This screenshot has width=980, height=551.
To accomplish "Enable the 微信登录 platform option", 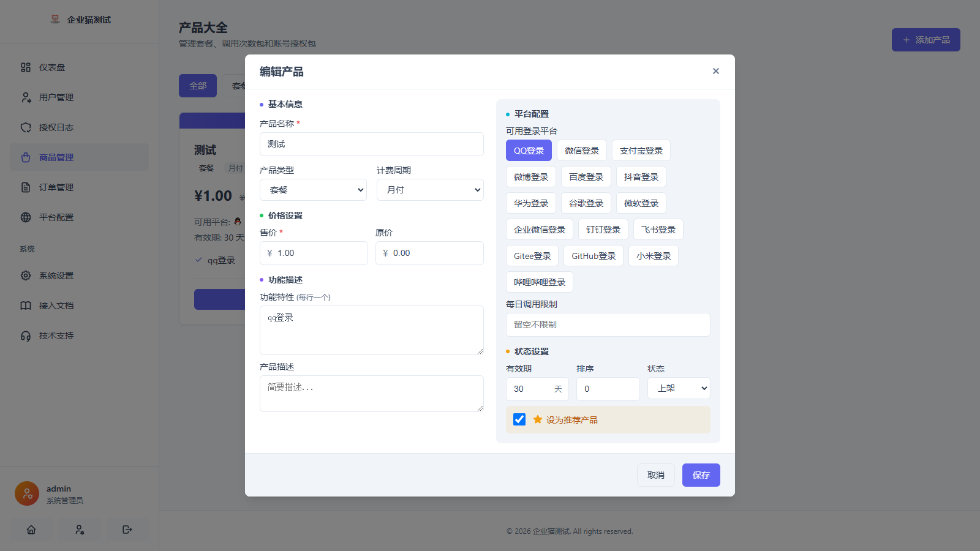I will tap(581, 151).
